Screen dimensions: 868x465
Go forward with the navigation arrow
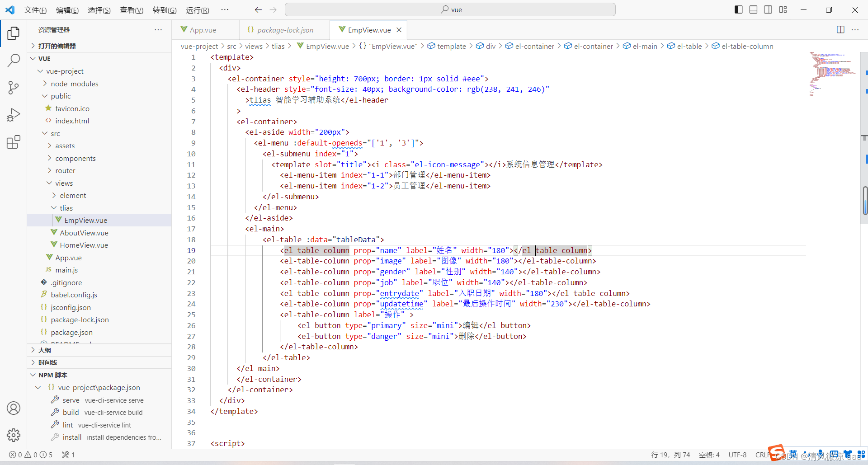tap(273, 9)
